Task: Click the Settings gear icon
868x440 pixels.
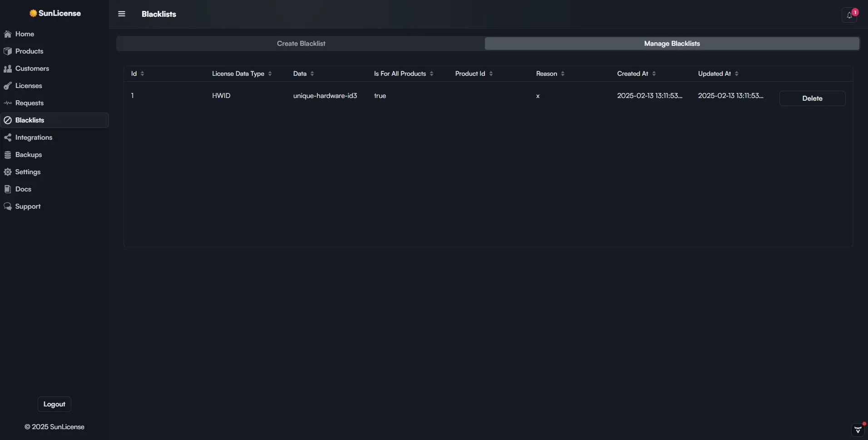Action: (8, 172)
